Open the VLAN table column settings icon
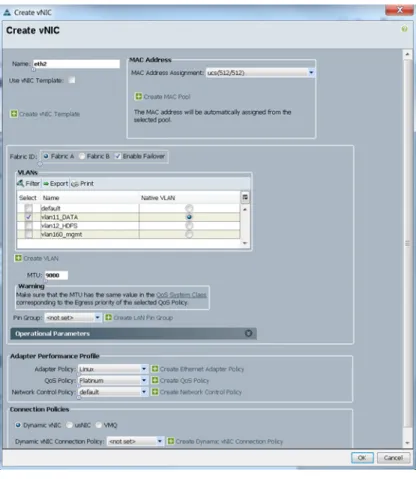The height and width of the screenshot is (479, 416). (x=245, y=197)
